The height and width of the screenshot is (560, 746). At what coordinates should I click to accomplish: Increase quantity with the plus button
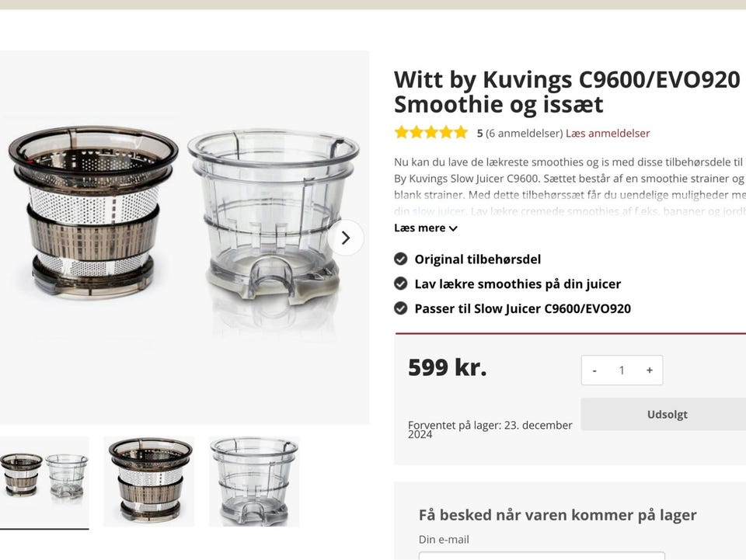(650, 370)
